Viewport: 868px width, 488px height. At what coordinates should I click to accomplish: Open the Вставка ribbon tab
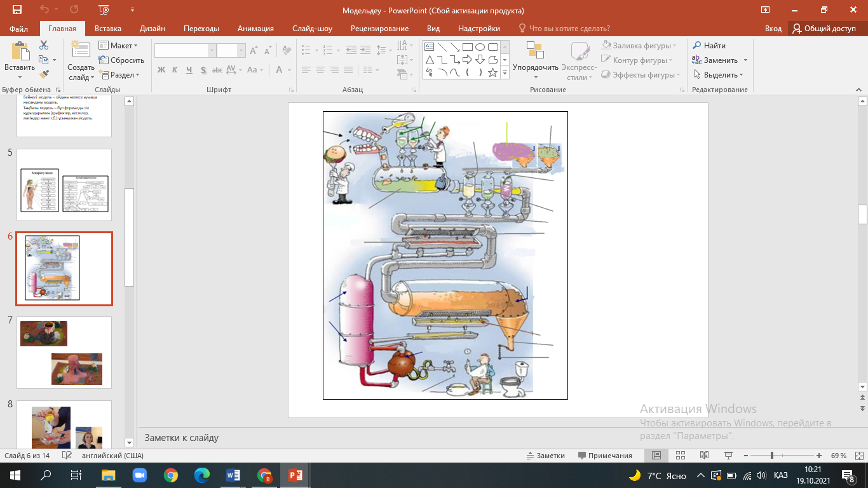click(108, 29)
